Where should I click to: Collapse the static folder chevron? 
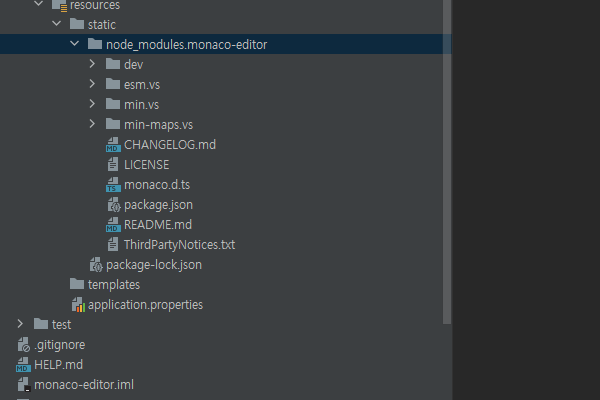pos(57,24)
